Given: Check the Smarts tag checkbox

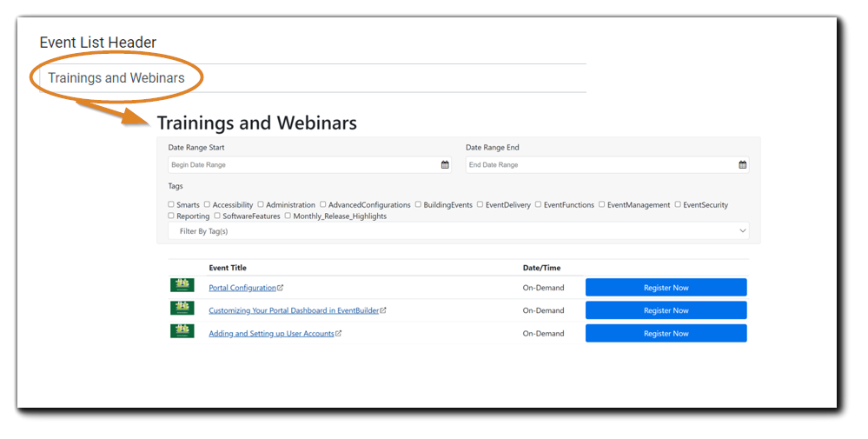Looking at the screenshot, I should click(x=171, y=204).
